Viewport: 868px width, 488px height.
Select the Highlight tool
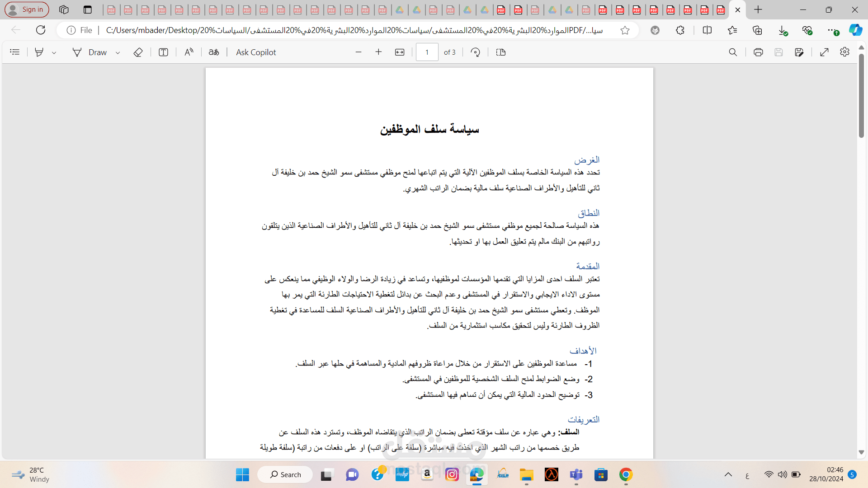[39, 52]
